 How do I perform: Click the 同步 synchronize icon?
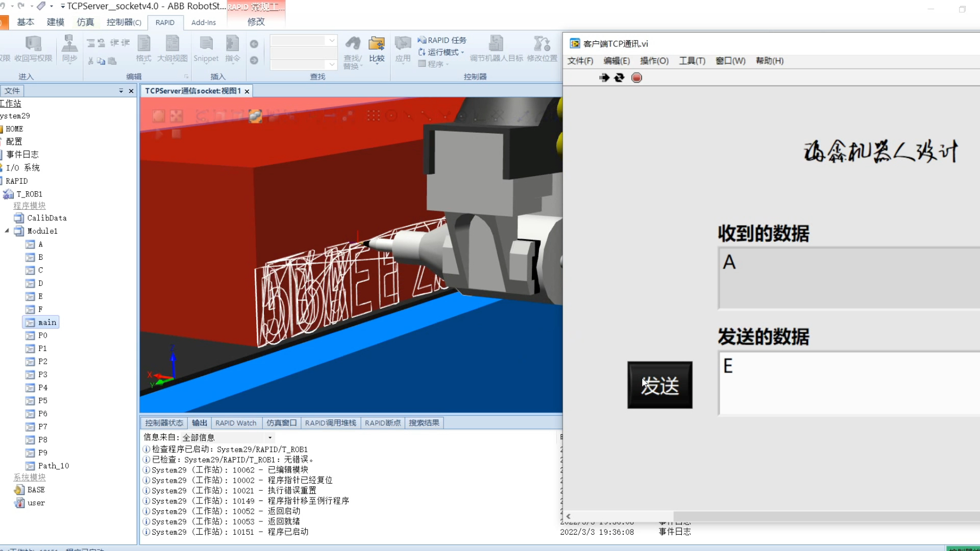[69, 48]
